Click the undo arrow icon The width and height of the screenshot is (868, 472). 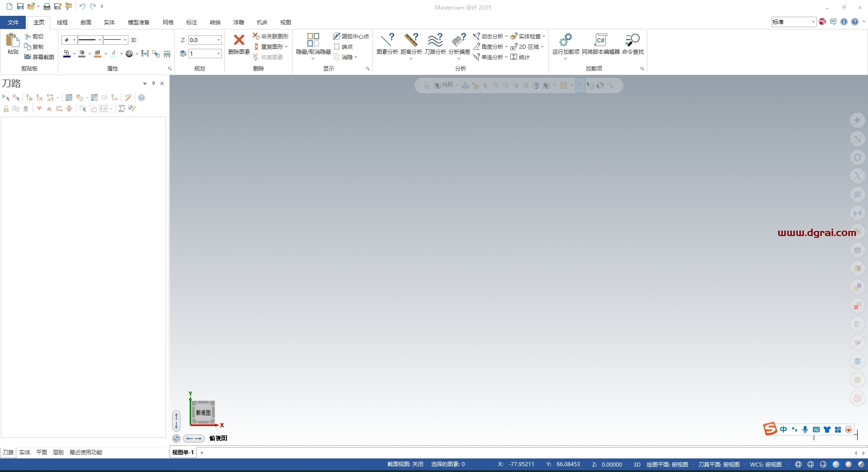point(82,6)
